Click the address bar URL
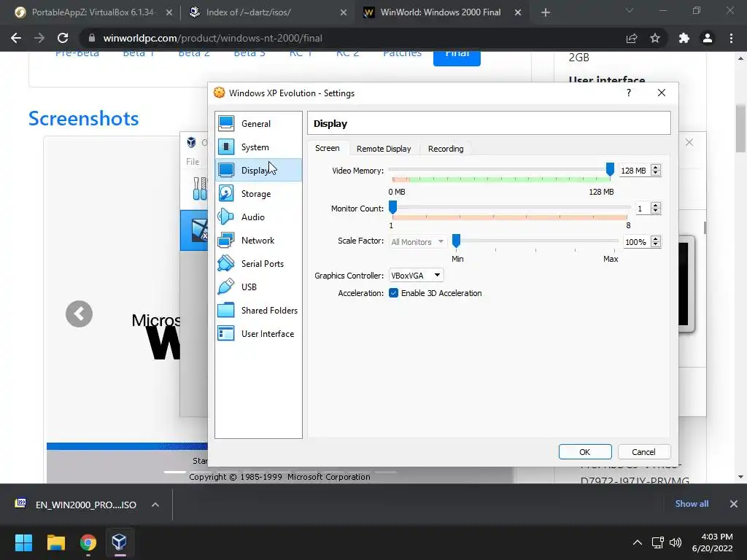 212,38
